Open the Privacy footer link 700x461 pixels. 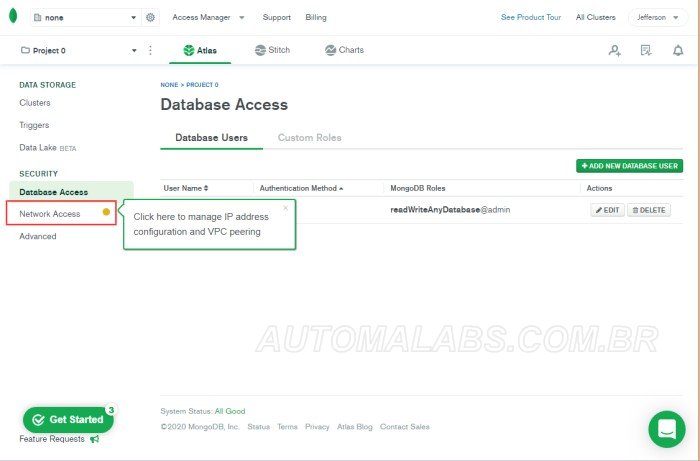point(317,427)
